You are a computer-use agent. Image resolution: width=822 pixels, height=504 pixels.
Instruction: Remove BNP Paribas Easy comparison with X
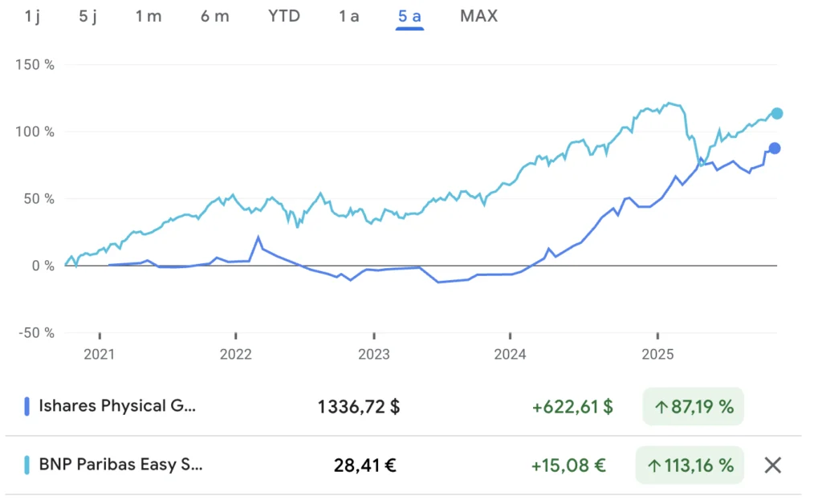coord(773,465)
